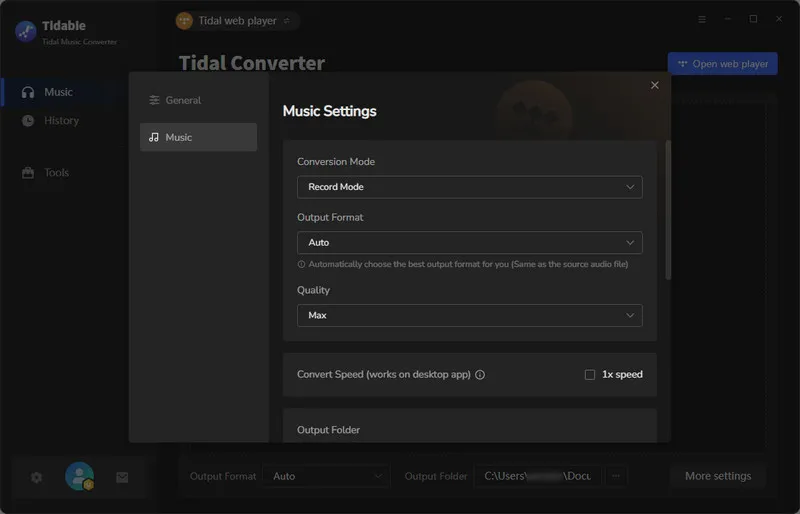
Task: Click the bottom Output Folder path field
Action: (538, 476)
